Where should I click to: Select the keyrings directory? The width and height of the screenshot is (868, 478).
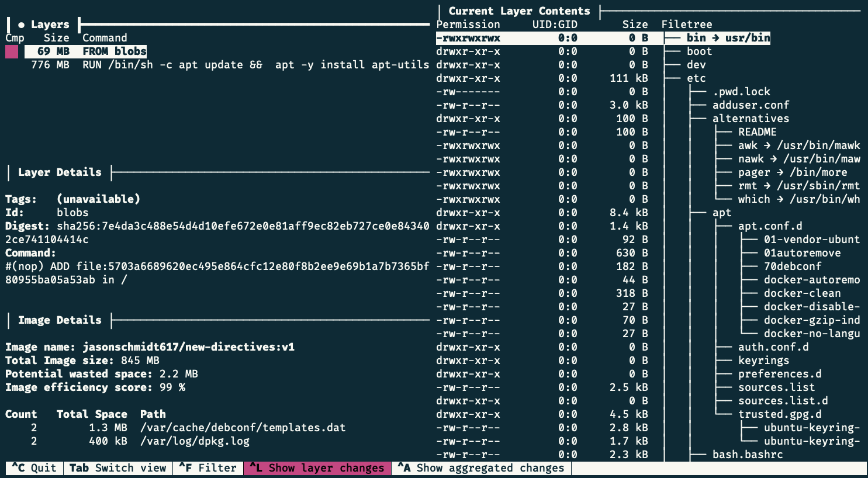pyautogui.click(x=763, y=361)
